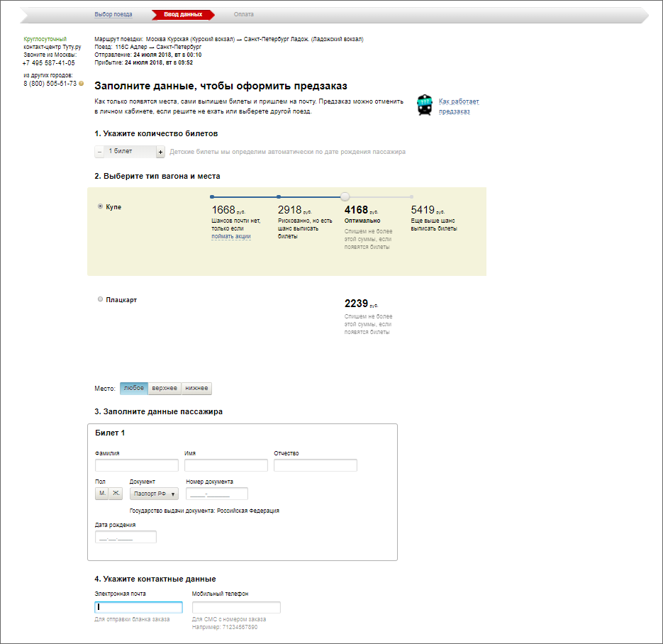Choose female gender button Ж
The height and width of the screenshot is (644, 663).
point(116,494)
